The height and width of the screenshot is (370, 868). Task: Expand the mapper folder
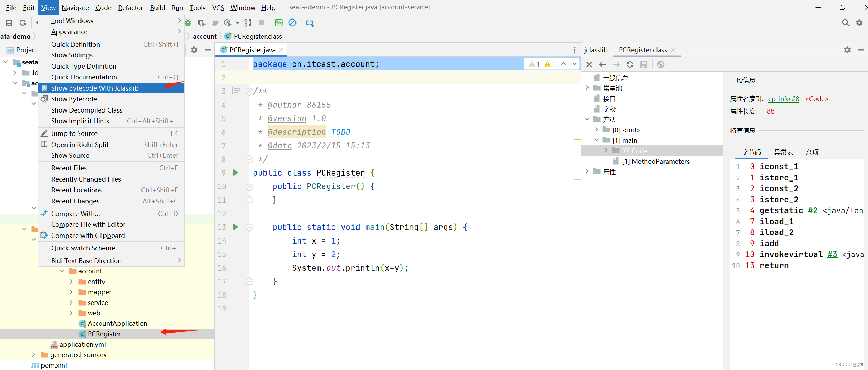(x=71, y=292)
